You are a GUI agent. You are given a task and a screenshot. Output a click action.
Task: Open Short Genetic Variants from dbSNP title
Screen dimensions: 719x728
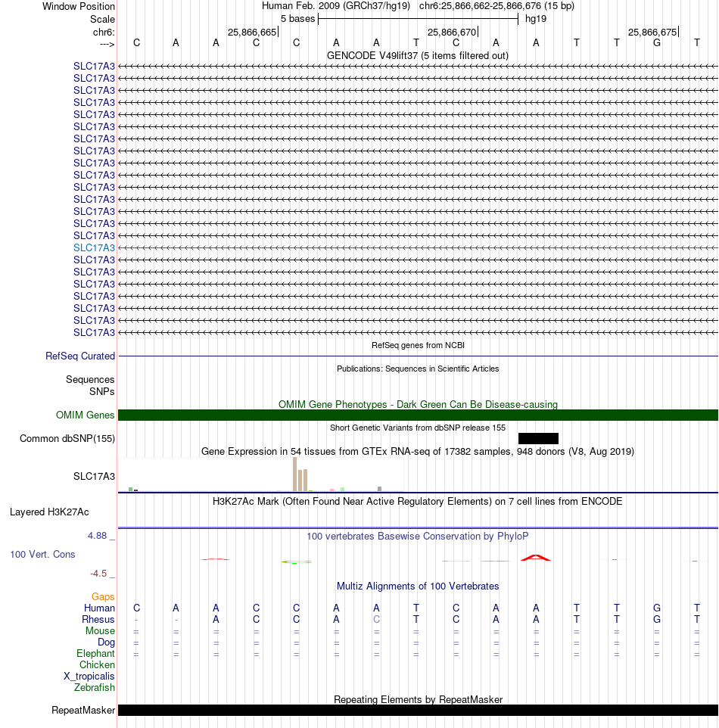coord(418,428)
